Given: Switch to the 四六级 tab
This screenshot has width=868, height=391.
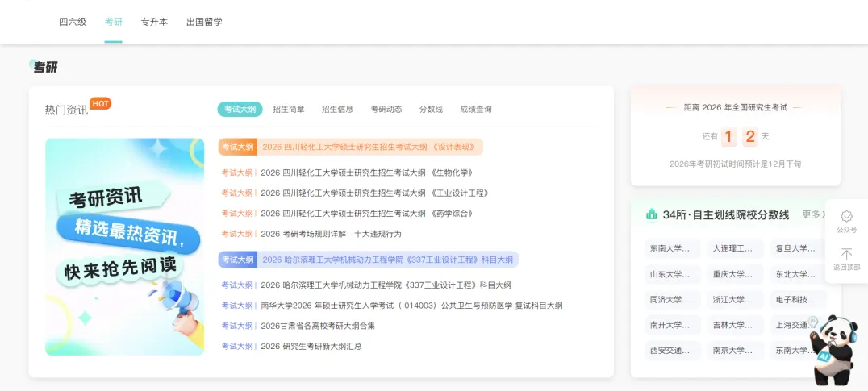Looking at the screenshot, I should point(73,22).
